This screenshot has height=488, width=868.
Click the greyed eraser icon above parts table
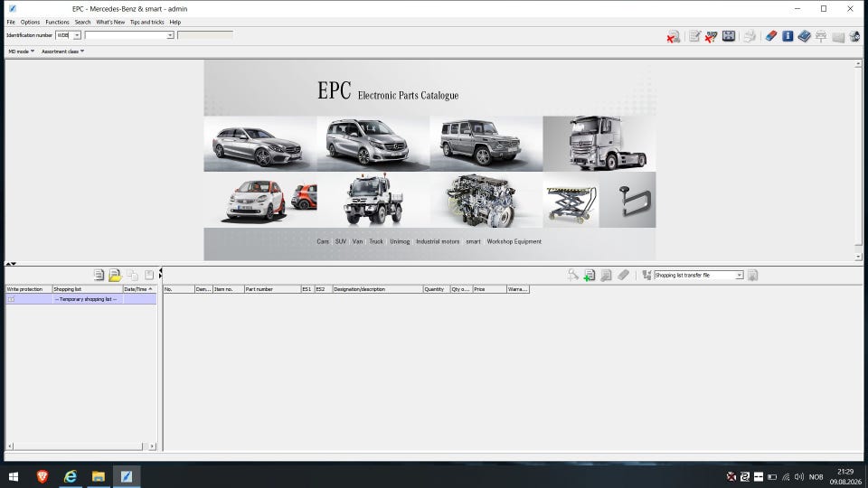tap(623, 275)
